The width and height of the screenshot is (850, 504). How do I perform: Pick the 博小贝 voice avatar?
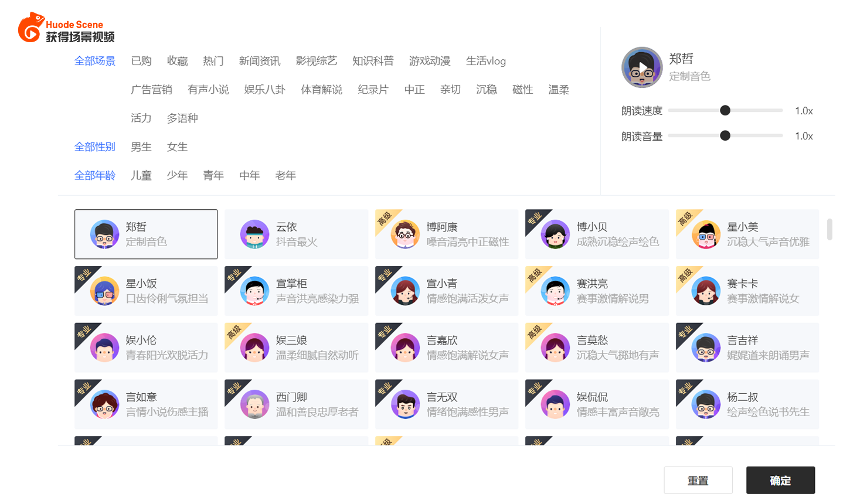pyautogui.click(x=555, y=234)
